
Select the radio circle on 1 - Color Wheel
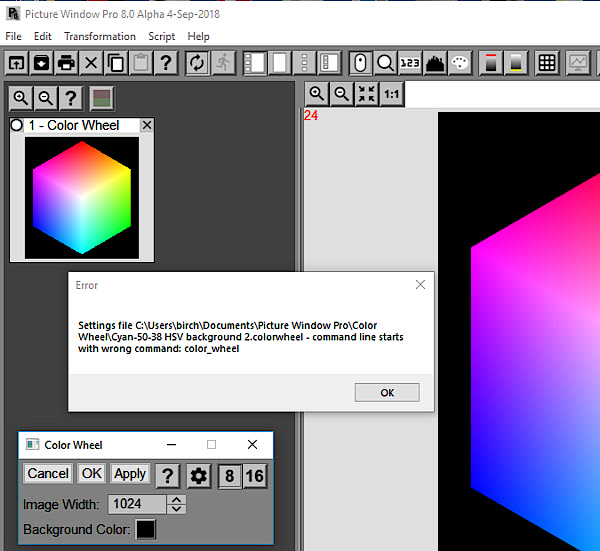pyautogui.click(x=17, y=125)
